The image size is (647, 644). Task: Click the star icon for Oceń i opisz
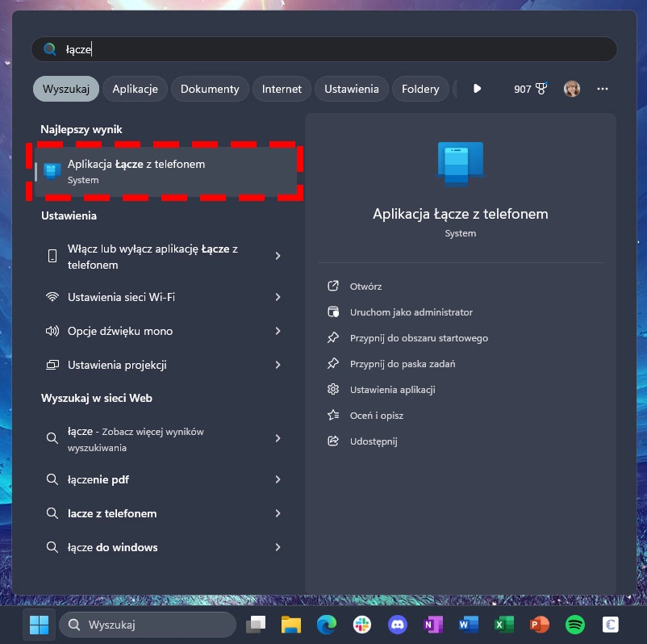(333, 415)
